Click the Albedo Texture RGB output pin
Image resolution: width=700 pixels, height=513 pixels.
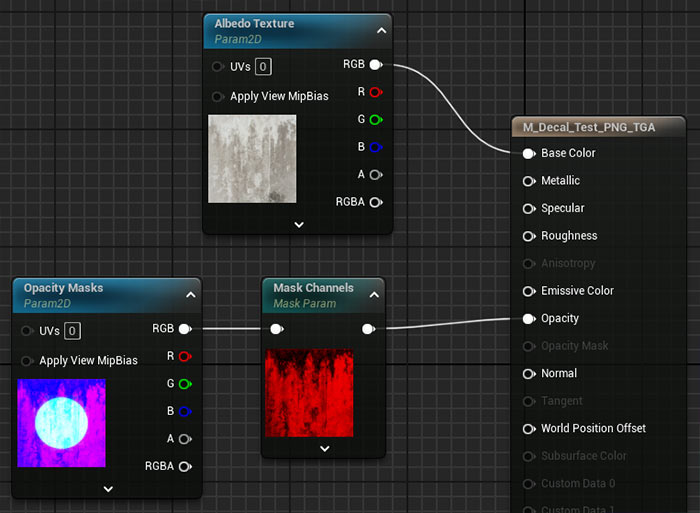[375, 65]
